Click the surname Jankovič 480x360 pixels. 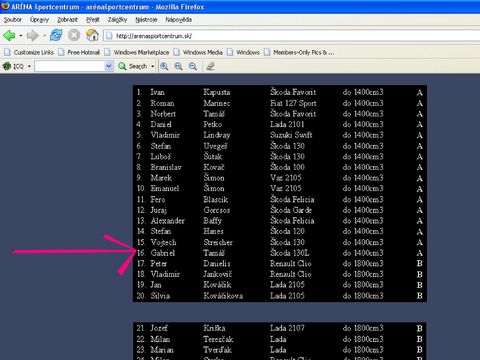(217, 274)
